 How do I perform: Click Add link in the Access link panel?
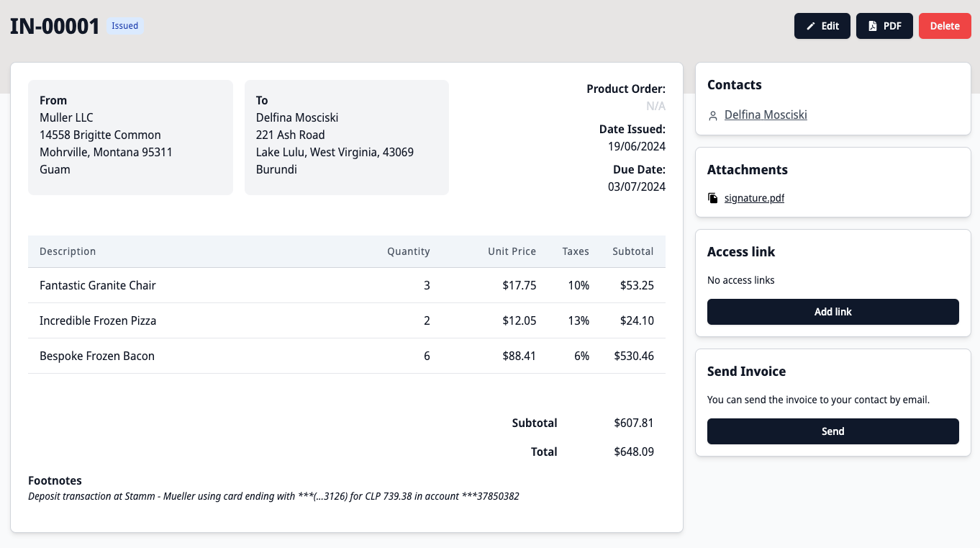(832, 312)
